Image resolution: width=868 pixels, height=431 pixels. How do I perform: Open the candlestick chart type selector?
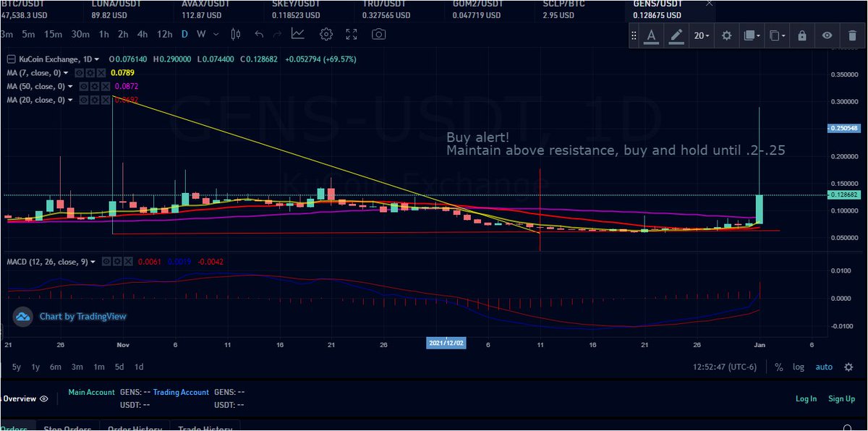[x=236, y=34]
